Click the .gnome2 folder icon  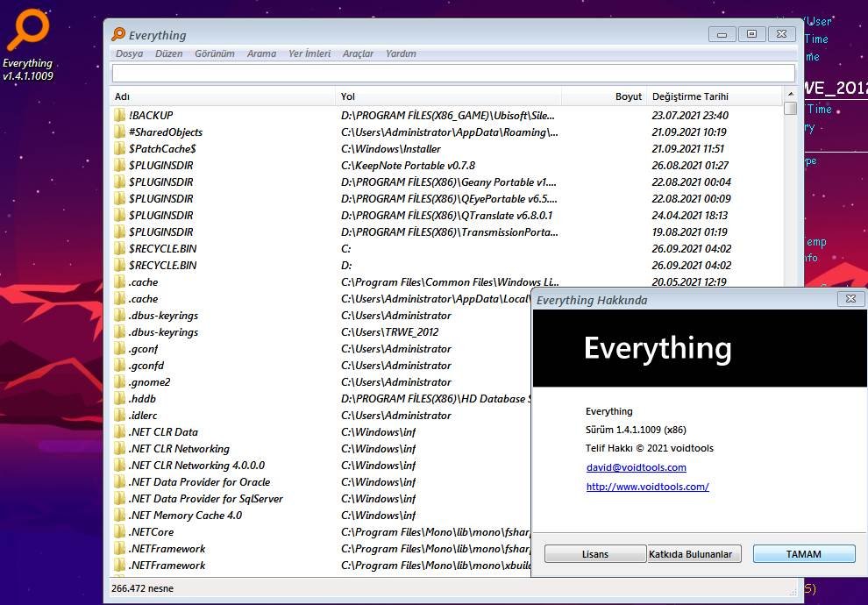tap(119, 382)
